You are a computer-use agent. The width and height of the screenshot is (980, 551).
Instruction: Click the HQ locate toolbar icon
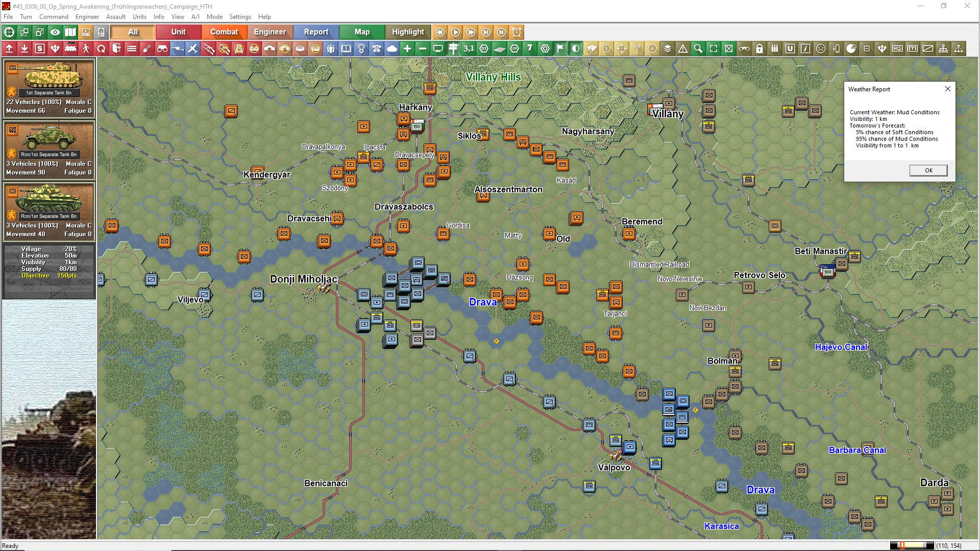897,48
